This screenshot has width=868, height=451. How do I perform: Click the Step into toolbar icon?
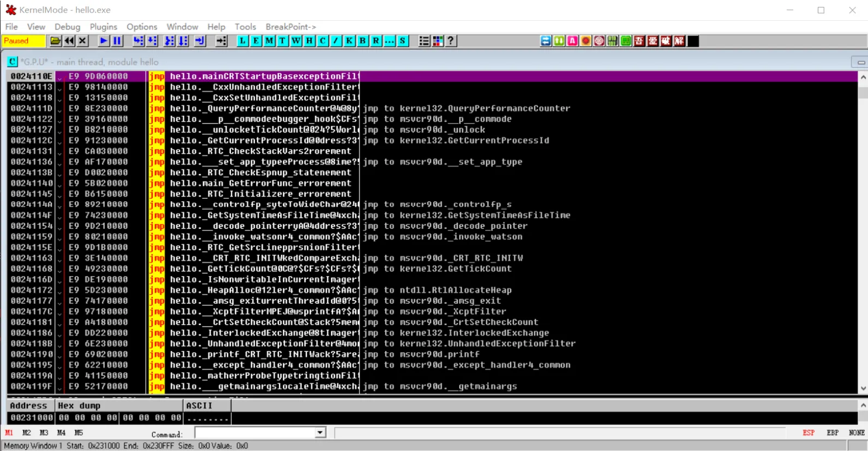pos(139,41)
